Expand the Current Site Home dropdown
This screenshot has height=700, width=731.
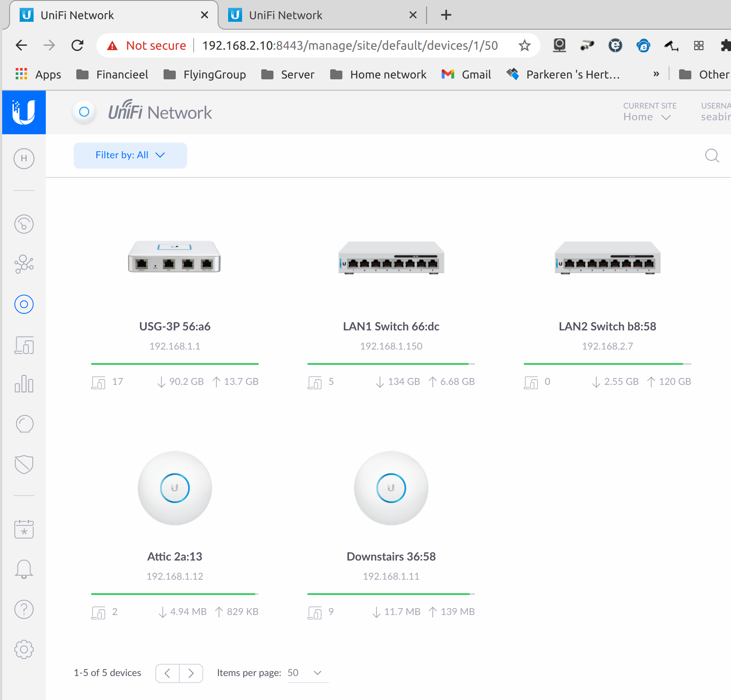click(x=647, y=117)
